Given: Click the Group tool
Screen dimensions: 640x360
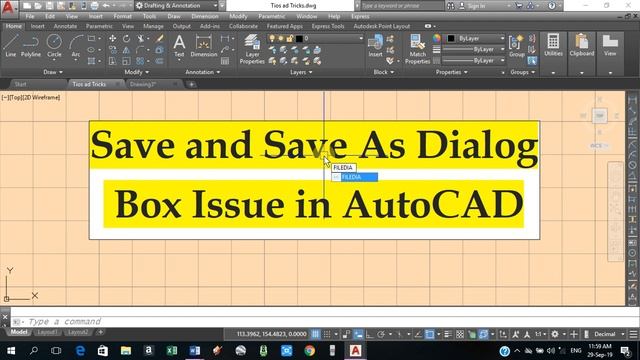Looking at the screenshot, I should pyautogui.click(x=516, y=46).
